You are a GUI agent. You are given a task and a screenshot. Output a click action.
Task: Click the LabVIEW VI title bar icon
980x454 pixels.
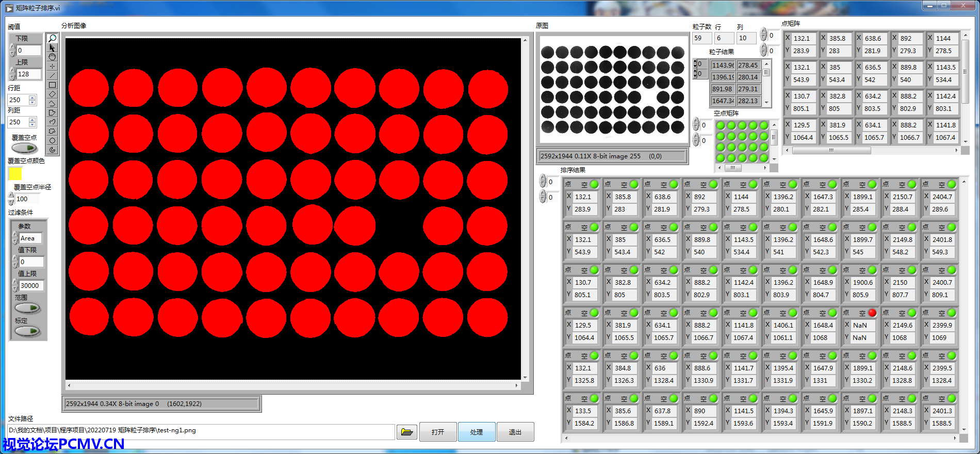coord(9,8)
